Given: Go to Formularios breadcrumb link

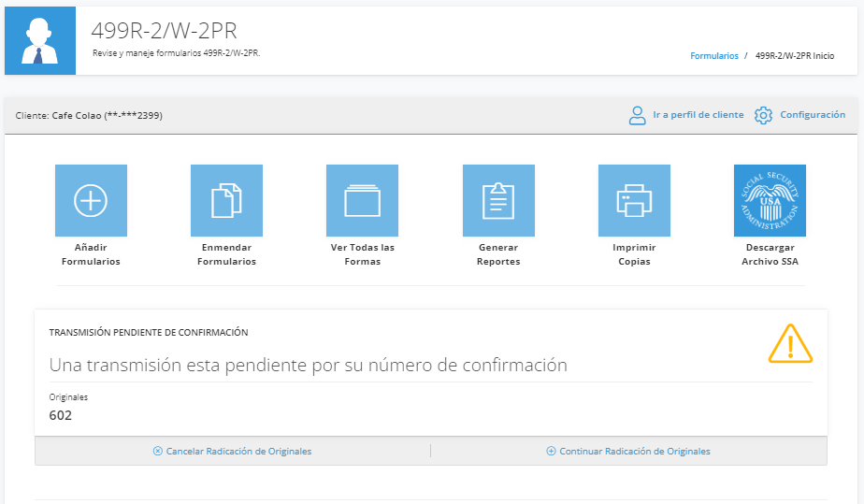Looking at the screenshot, I should (714, 55).
